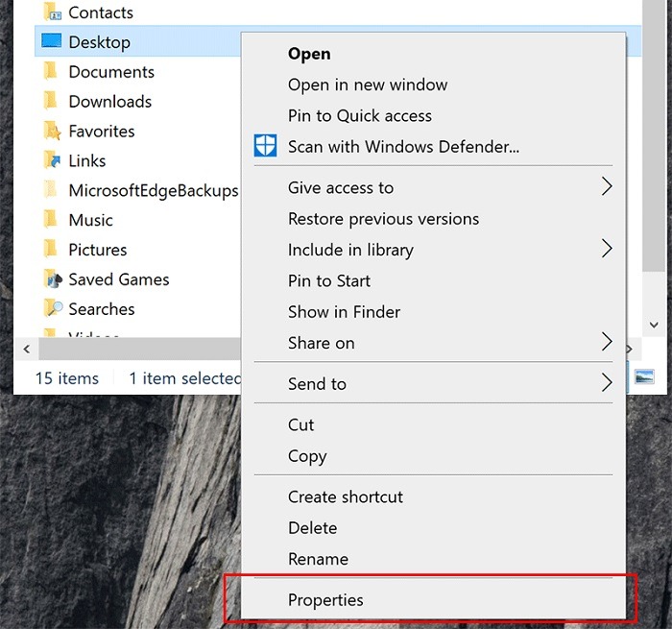This screenshot has width=672, height=629.
Task: Select the Music folder name
Action: coord(91,220)
